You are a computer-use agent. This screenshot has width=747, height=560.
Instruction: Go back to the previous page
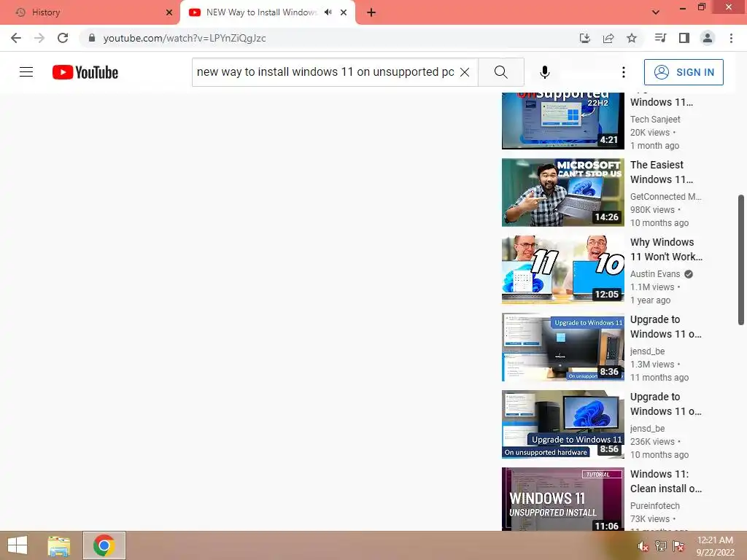pos(16,38)
